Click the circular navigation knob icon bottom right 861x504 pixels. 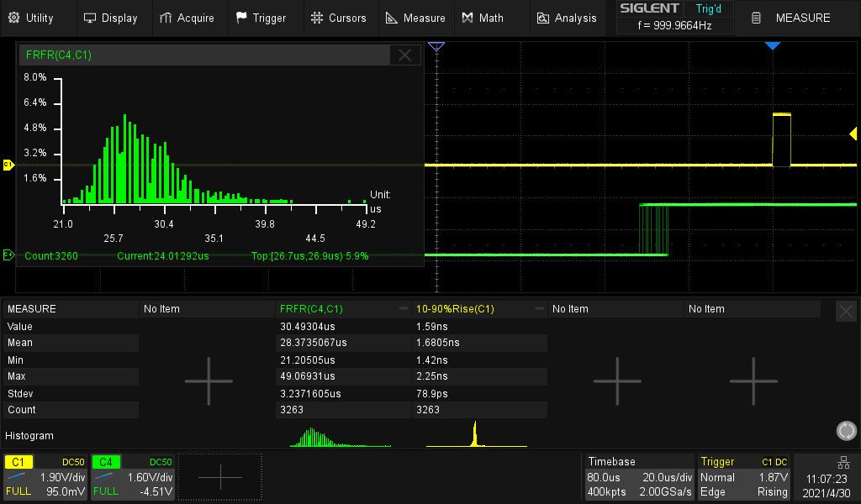846,430
